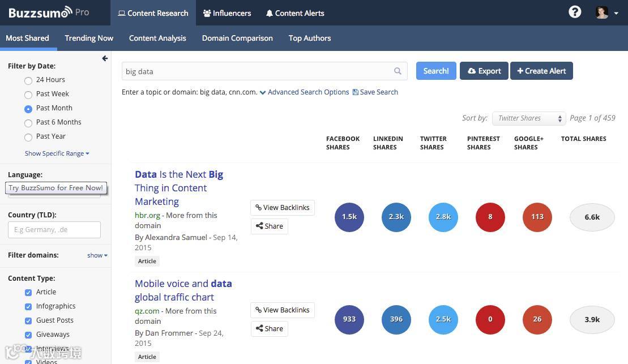628x364 pixels.
Task: Expand Show Specific Range date options
Action: (x=57, y=153)
